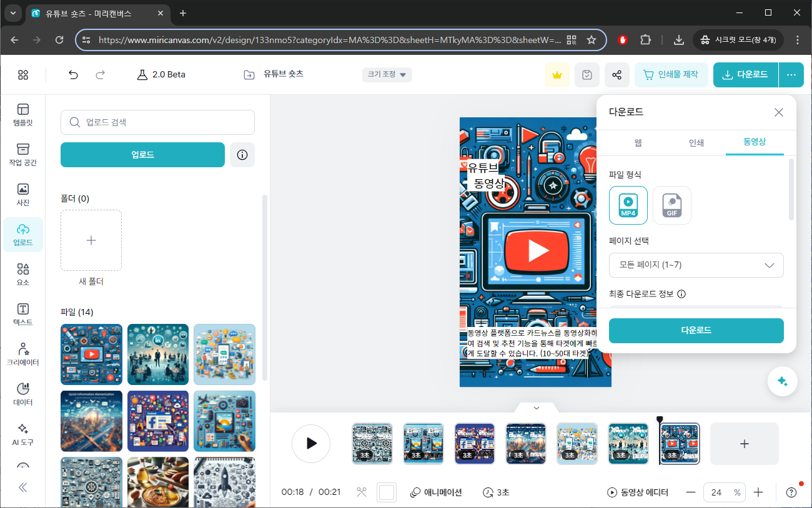Open the 애니메이션 settings
Image resolution: width=812 pixels, height=508 pixels.
point(436,492)
